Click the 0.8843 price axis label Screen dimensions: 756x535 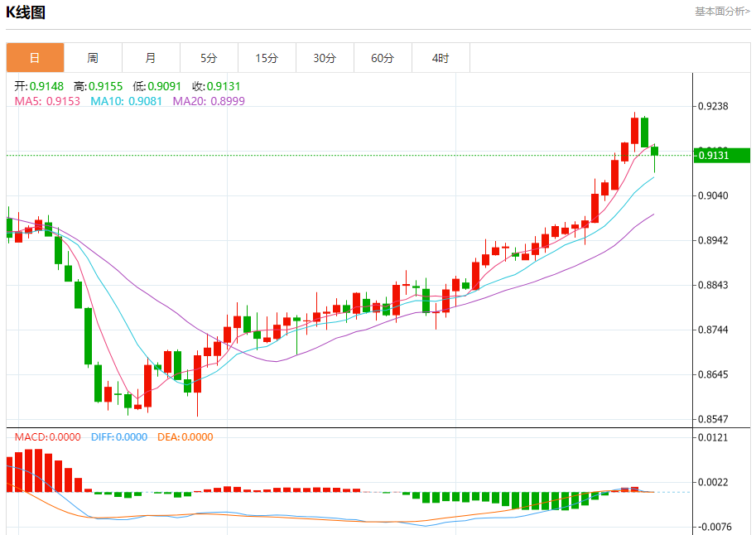pyautogui.click(x=713, y=285)
